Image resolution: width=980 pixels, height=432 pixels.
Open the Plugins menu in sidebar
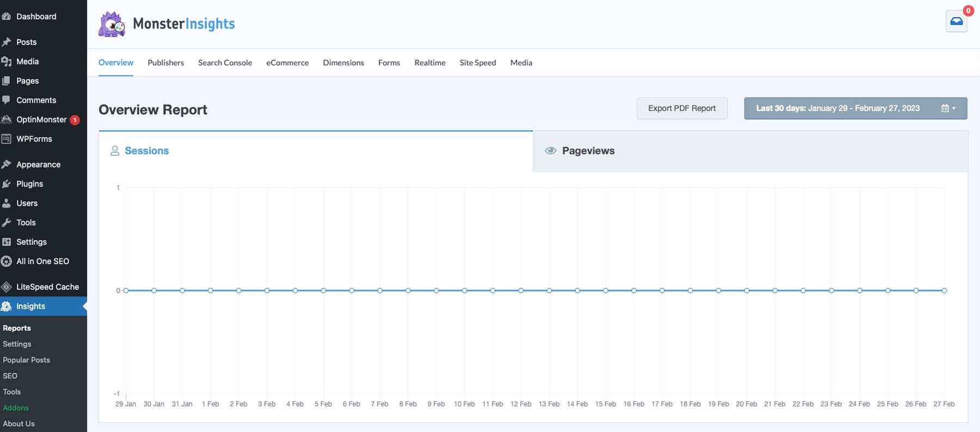[x=29, y=184]
